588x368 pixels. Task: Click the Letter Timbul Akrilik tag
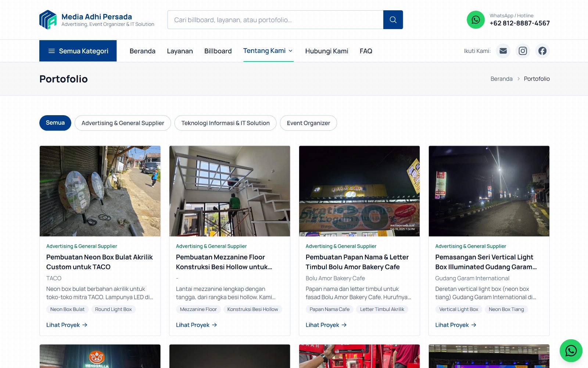(x=382, y=309)
